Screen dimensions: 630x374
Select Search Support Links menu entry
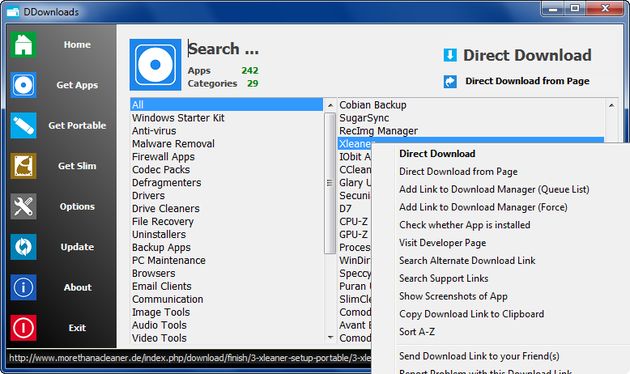[x=444, y=278]
